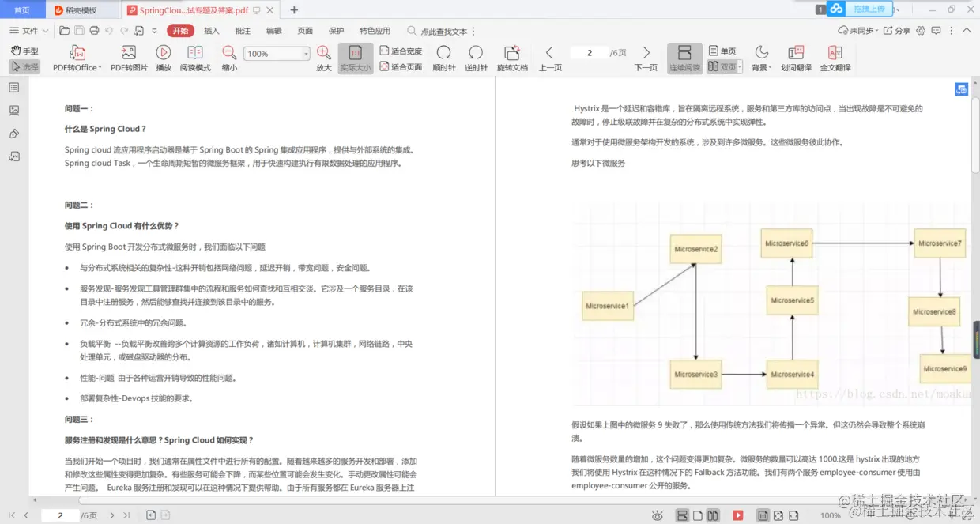The height and width of the screenshot is (524, 980).
Task: Zoom out using 缩小 magnifier
Action: (229, 58)
